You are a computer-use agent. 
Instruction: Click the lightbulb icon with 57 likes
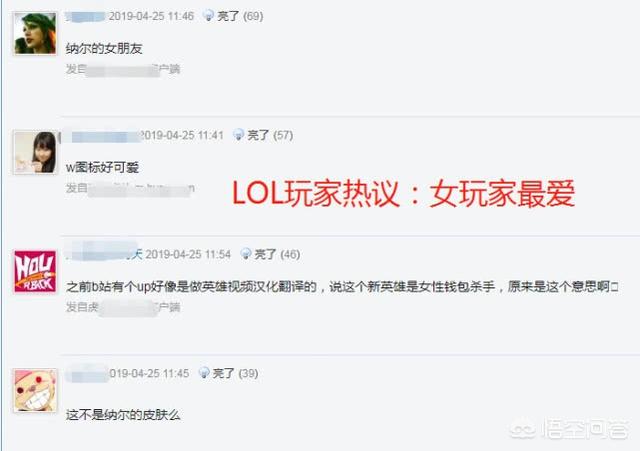coord(238,135)
